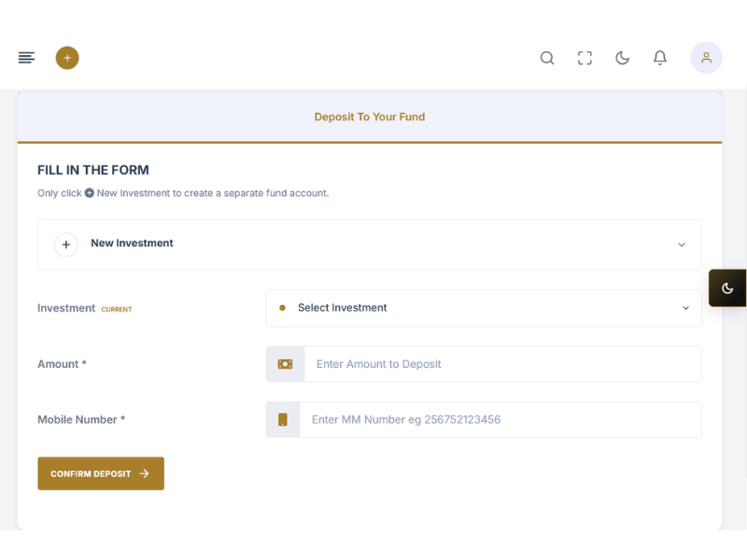Open the notifications bell
747x560 pixels.
pos(660,58)
